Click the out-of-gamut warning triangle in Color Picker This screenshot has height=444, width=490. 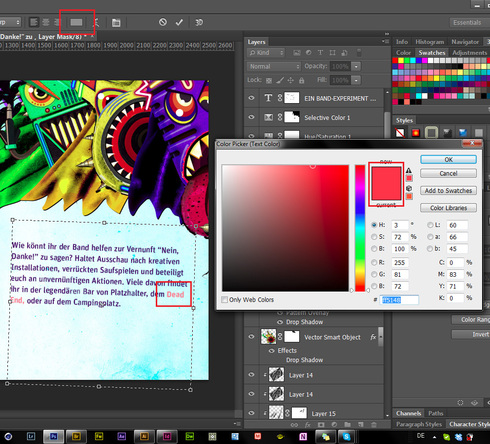(409, 170)
